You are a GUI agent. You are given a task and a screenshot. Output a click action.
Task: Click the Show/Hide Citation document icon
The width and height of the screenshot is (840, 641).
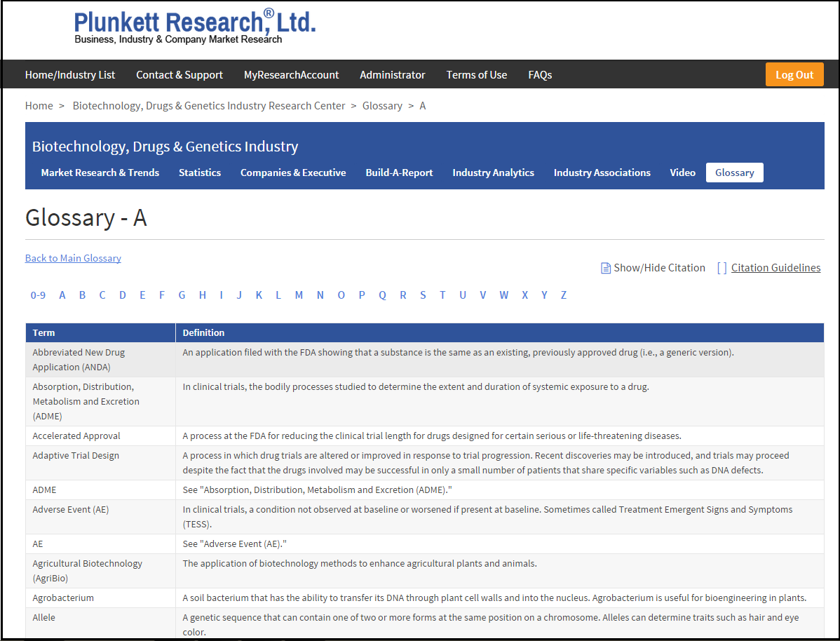click(605, 268)
